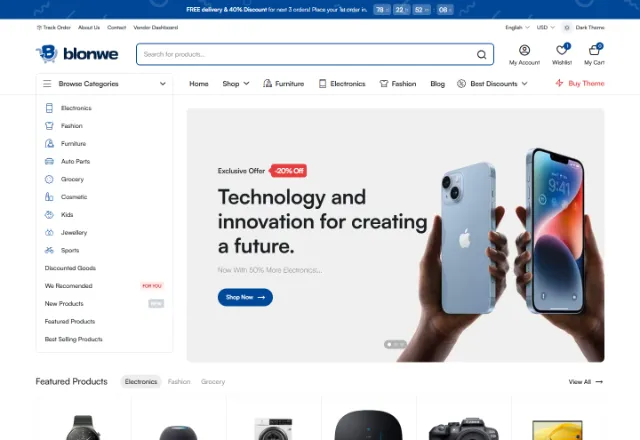
Task: Toggle Dark Theme switch
Action: pos(567,27)
